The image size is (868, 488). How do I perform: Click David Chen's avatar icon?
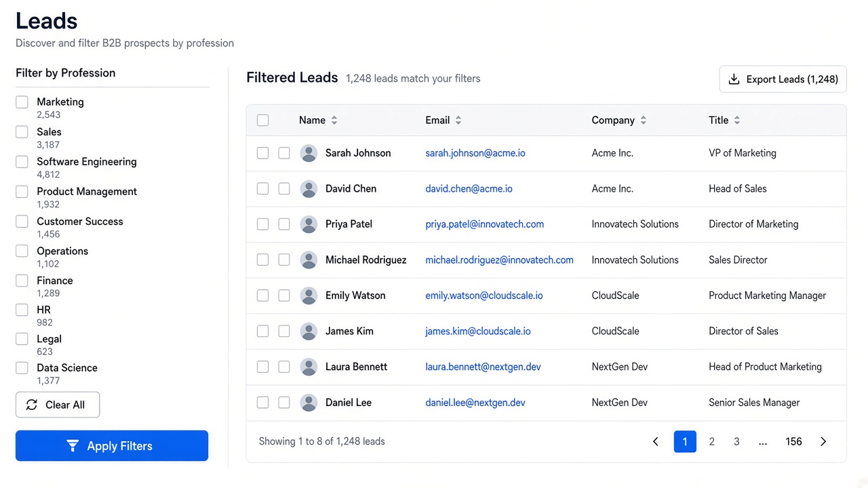(x=309, y=188)
